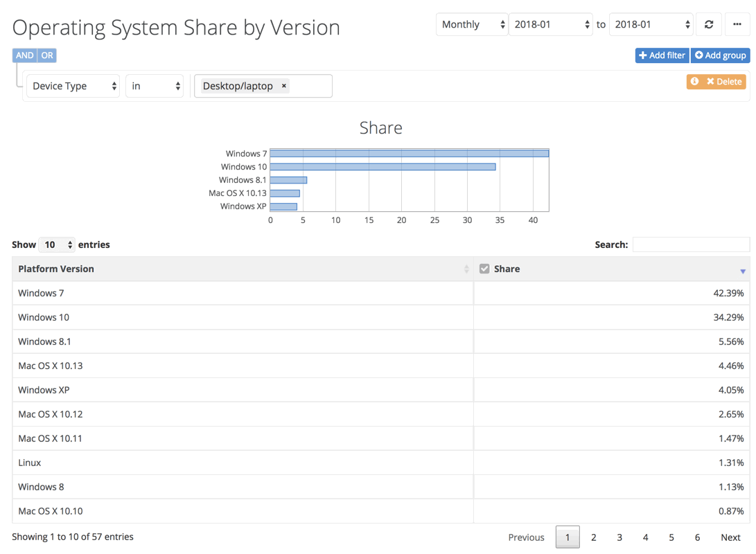Image resolution: width=756 pixels, height=554 pixels.
Task: Select the AND filter logic option
Action: coord(24,55)
